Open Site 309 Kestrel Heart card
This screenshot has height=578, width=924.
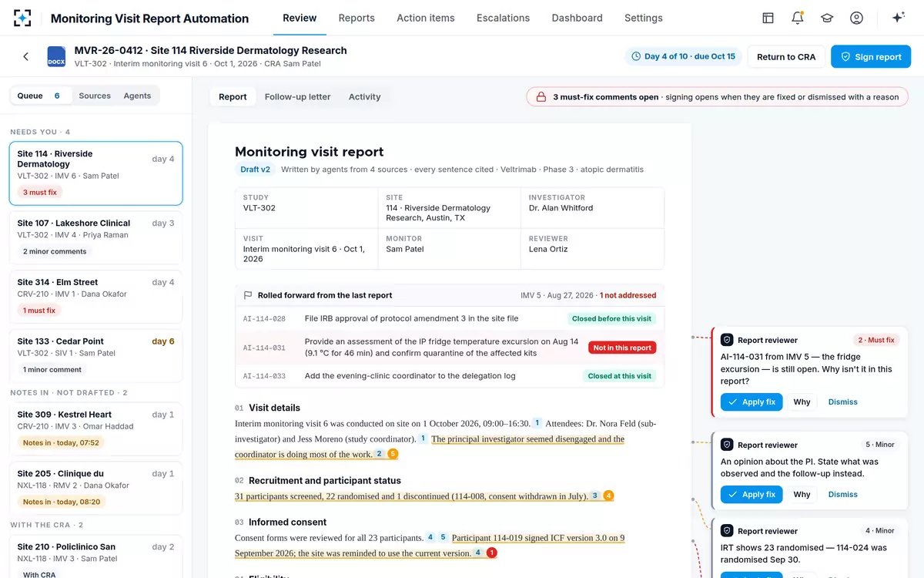96,428
